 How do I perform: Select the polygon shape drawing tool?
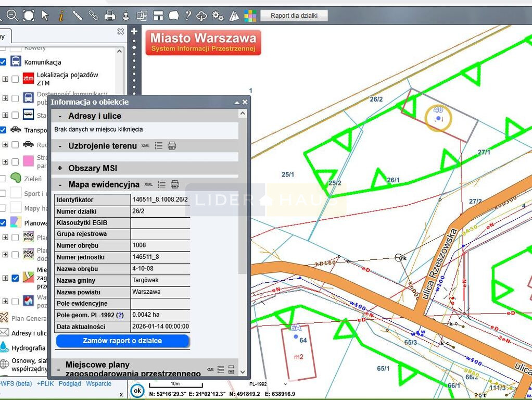(x=174, y=15)
